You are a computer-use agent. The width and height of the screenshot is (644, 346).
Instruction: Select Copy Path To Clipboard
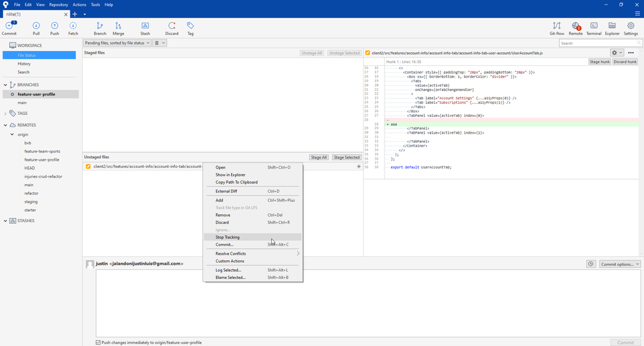coord(252,182)
